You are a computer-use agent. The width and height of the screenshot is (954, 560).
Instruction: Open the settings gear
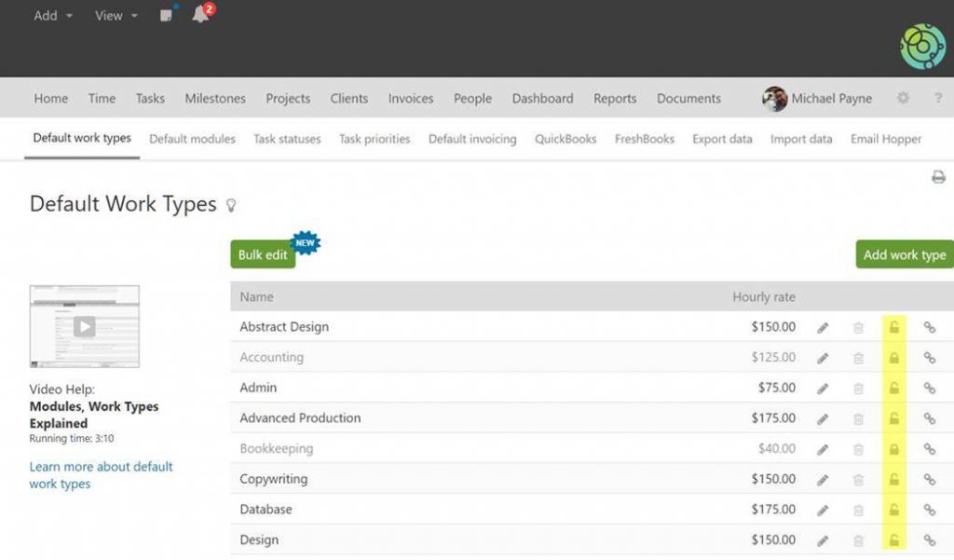pyautogui.click(x=901, y=98)
